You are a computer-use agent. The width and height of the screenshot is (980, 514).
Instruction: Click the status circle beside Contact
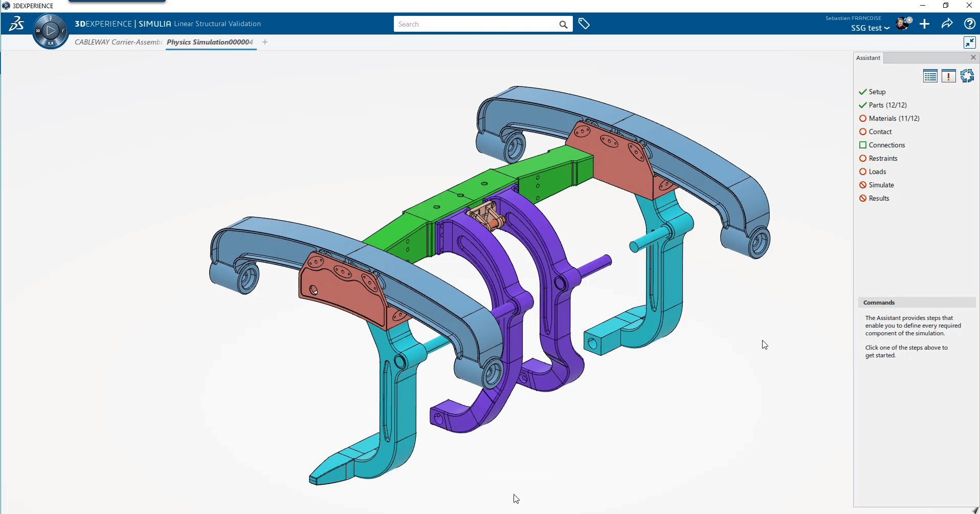pyautogui.click(x=862, y=132)
